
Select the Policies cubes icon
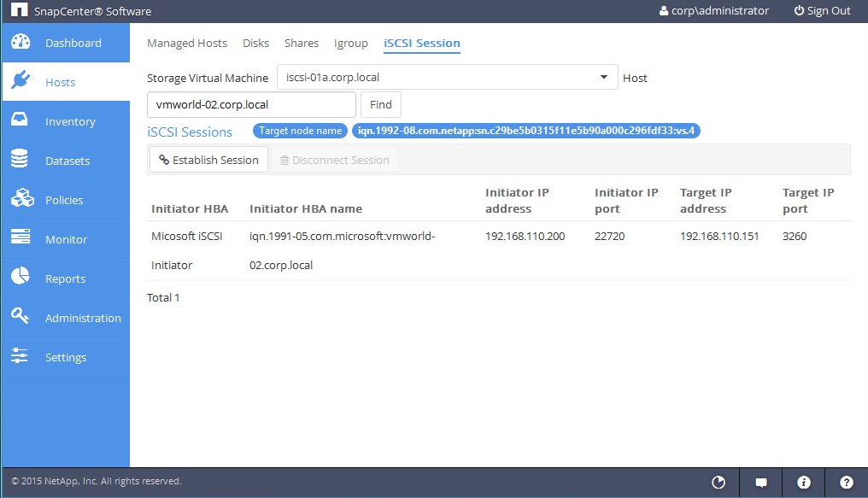tap(21, 200)
